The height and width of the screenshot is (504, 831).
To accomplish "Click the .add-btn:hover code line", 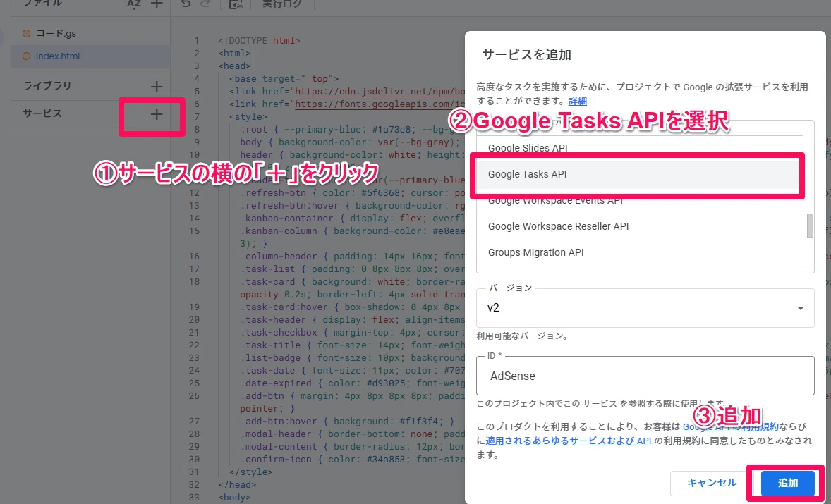I will (347, 422).
